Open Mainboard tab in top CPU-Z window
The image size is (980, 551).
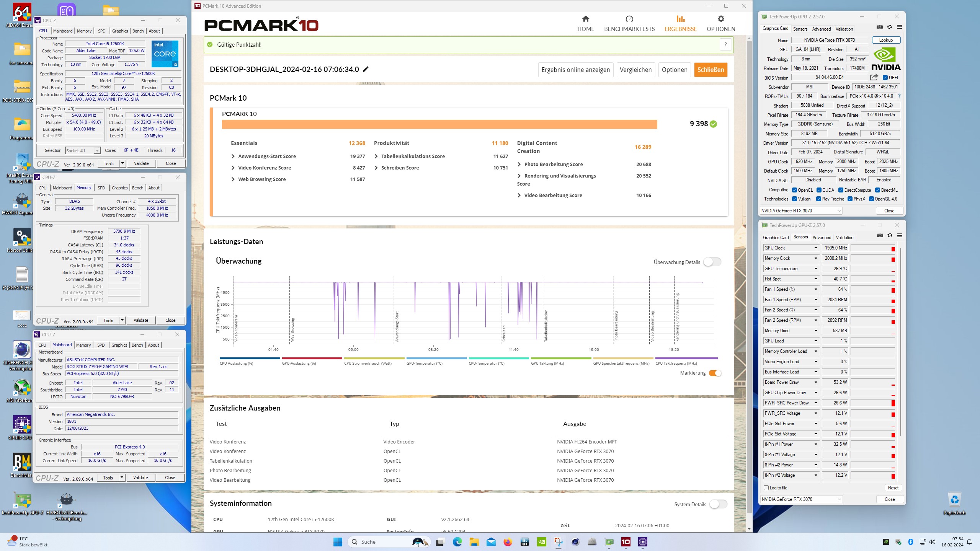[63, 31]
